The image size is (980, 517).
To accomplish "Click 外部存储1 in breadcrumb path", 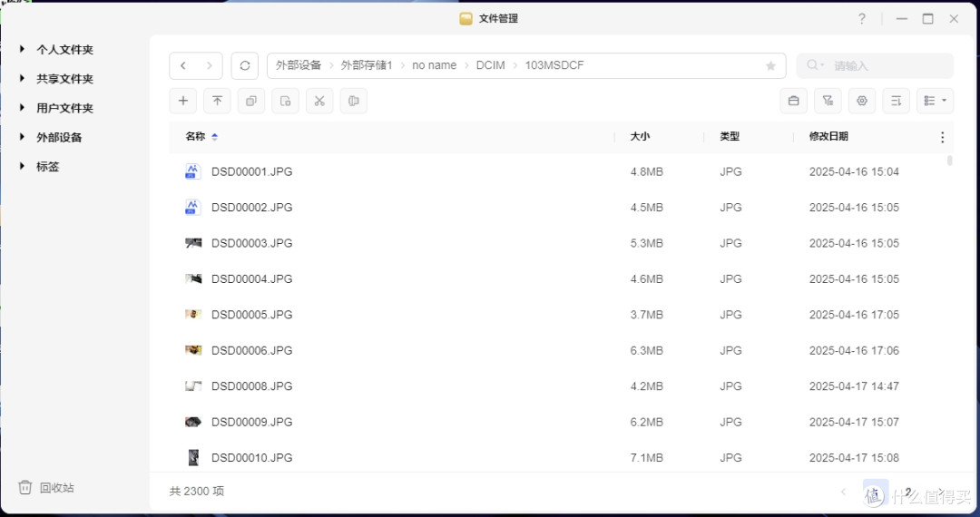I will (x=367, y=65).
